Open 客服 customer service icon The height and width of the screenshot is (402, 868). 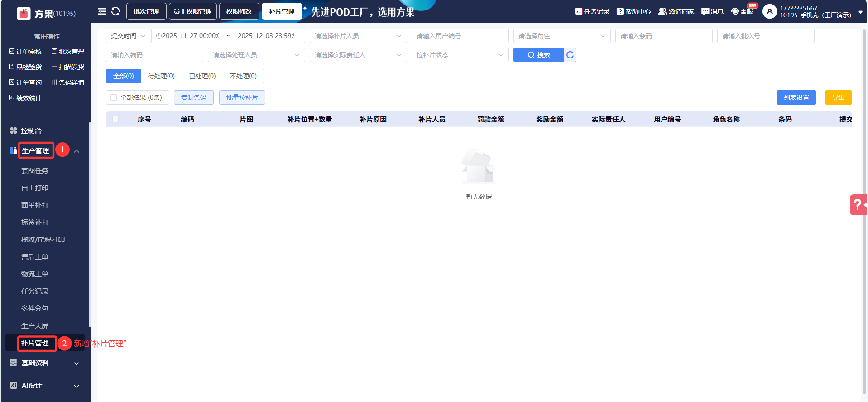735,11
